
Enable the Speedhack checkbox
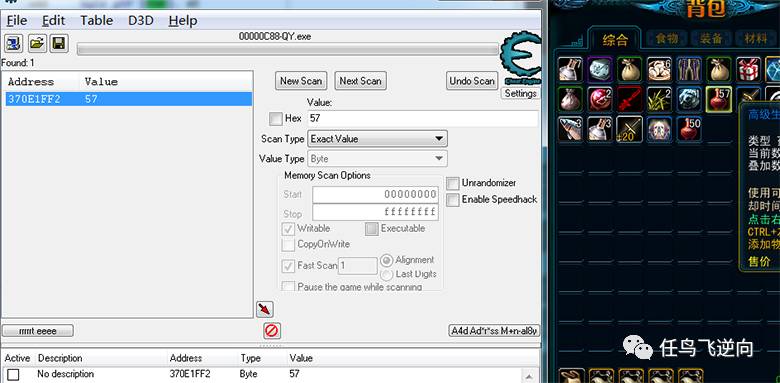453,199
